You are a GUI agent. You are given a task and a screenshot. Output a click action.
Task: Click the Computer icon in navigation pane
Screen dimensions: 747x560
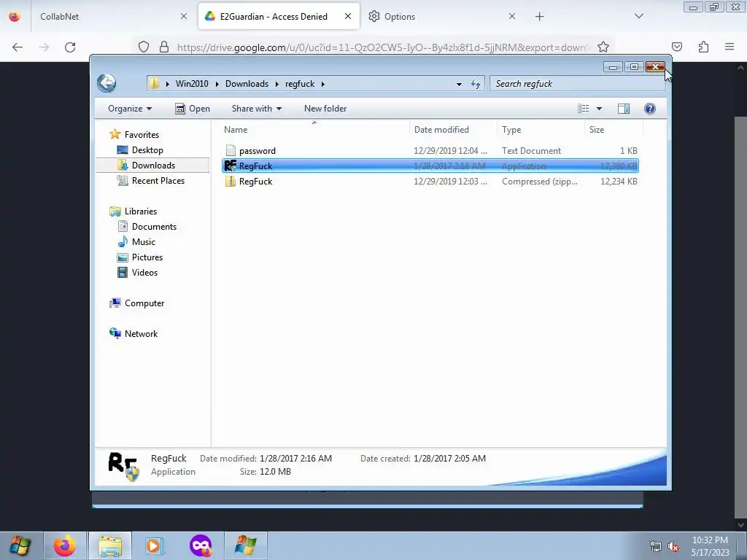coord(115,303)
